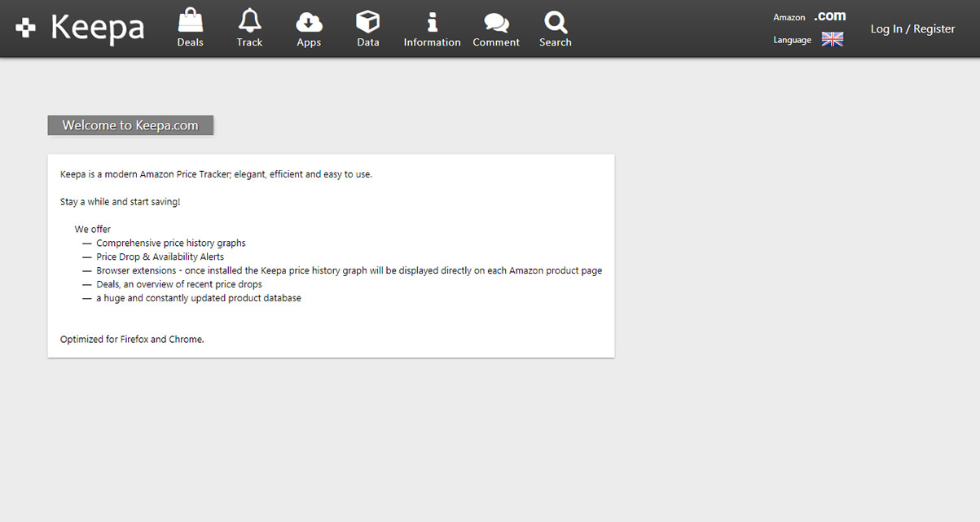Open the Information "i" icon

[x=432, y=21]
